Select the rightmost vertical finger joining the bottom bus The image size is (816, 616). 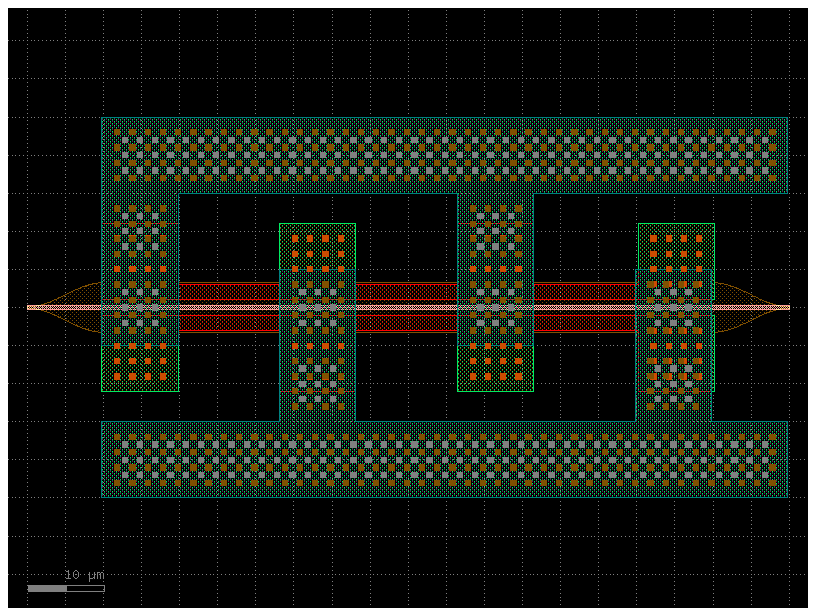click(x=674, y=345)
